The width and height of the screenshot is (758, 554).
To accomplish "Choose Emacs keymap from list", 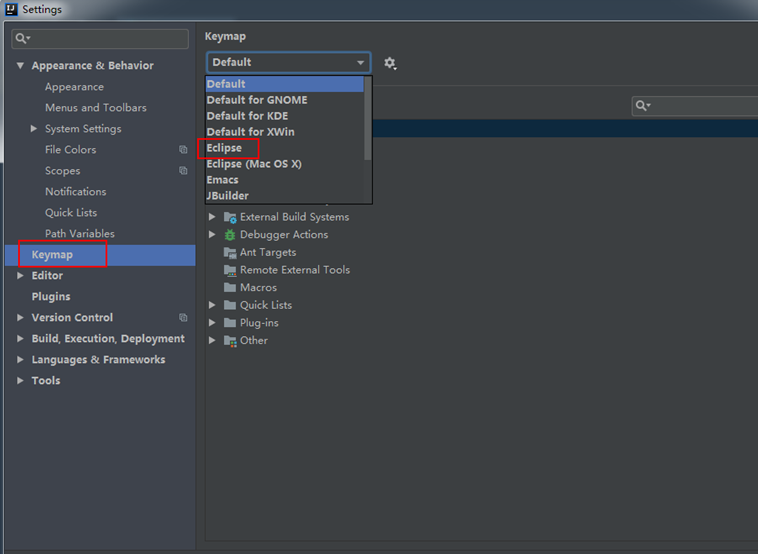I will click(x=285, y=180).
